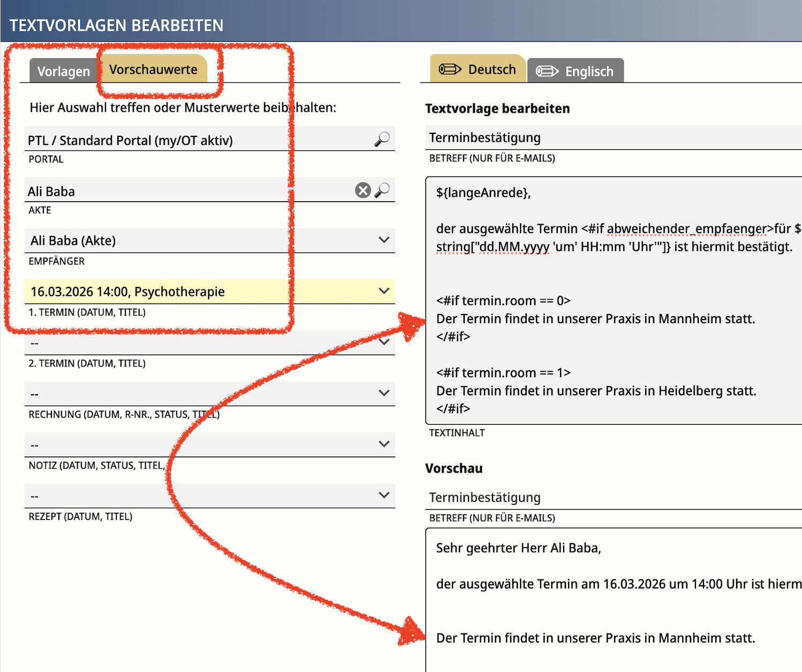Switch to the Vorlagen tab
The image size is (802, 672).
coord(63,71)
